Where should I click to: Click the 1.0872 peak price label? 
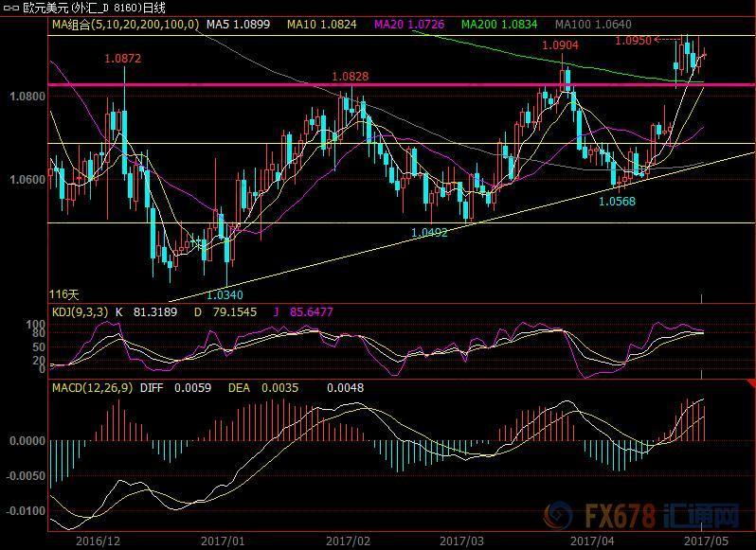coord(123,59)
